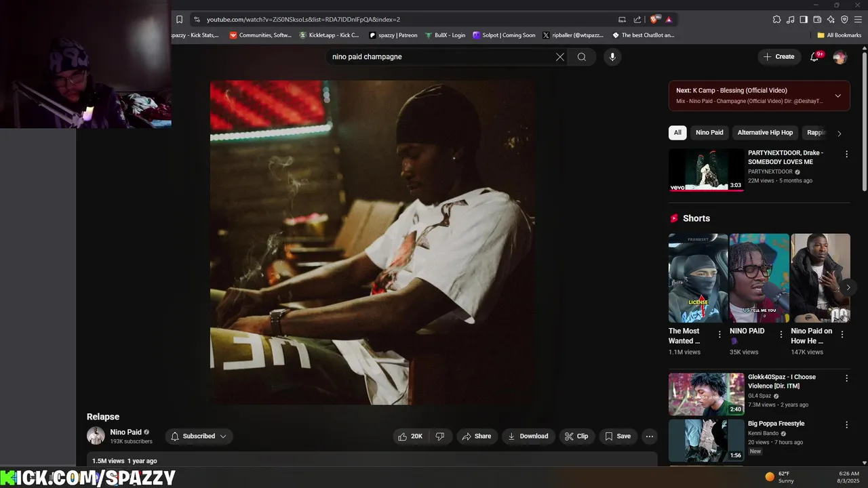Open the 'NINO PAID' short thumbnail
The height and width of the screenshot is (488, 868).
(x=759, y=278)
